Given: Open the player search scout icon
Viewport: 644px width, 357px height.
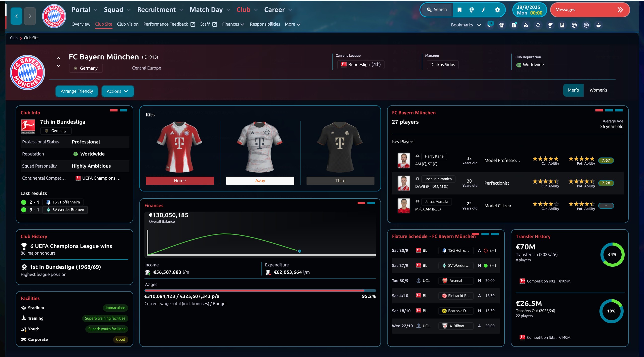Looking at the screenshot, I should click(525, 25).
